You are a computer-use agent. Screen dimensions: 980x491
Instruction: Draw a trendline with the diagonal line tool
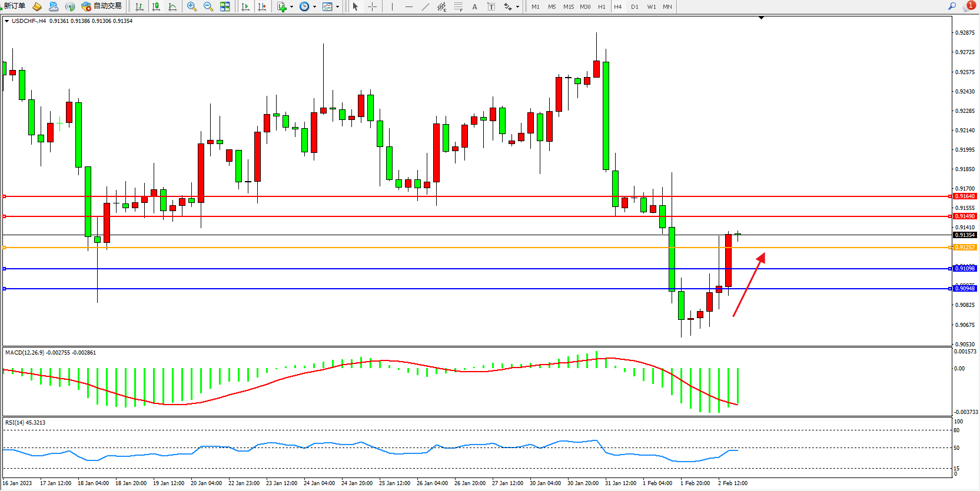pos(426,6)
